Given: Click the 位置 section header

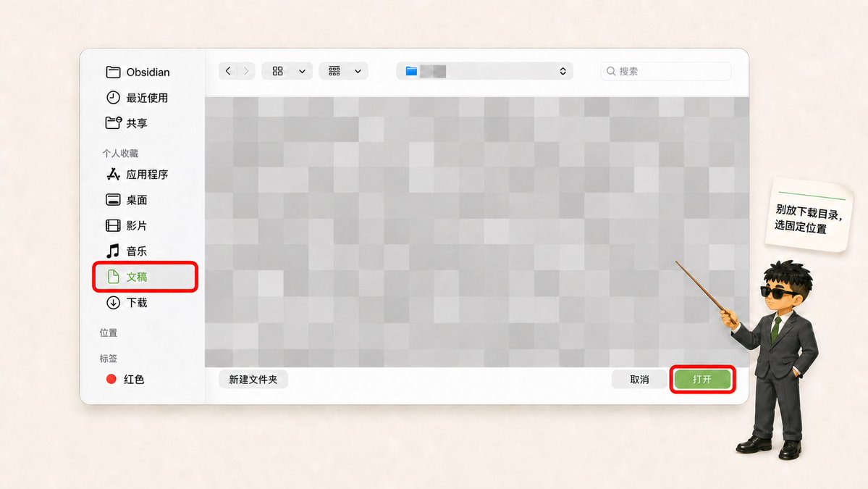Looking at the screenshot, I should point(109,333).
